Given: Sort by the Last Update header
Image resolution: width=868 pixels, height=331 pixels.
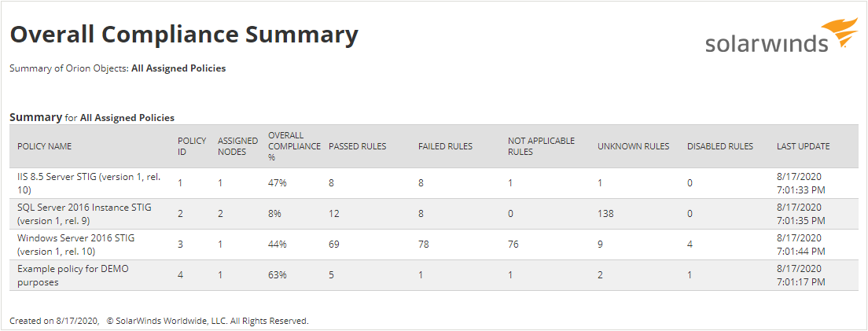Looking at the screenshot, I should (x=804, y=147).
